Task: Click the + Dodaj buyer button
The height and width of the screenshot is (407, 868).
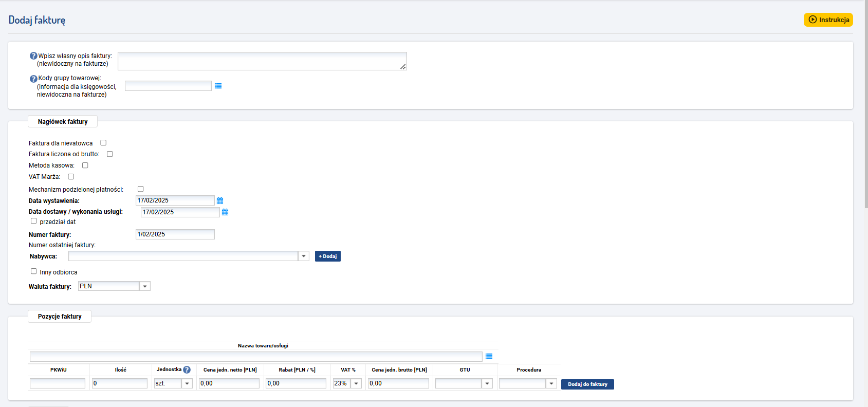Action: [x=327, y=256]
